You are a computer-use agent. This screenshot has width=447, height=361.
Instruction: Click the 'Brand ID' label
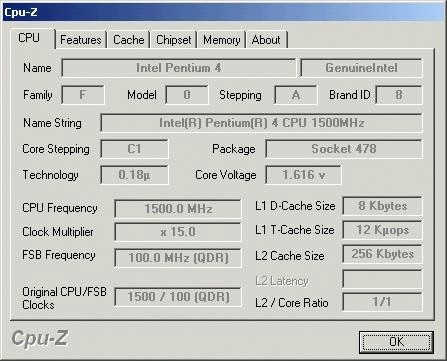(x=350, y=95)
